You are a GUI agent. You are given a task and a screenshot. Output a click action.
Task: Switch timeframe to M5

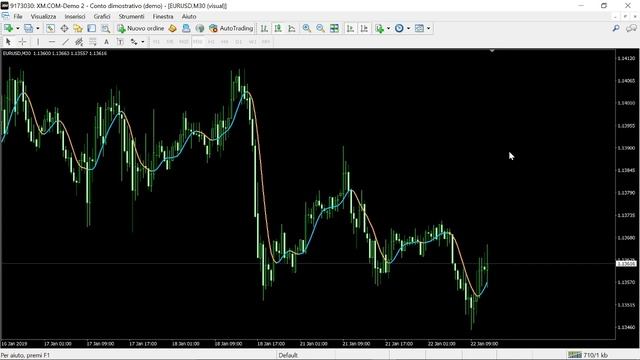pyautogui.click(x=170, y=42)
